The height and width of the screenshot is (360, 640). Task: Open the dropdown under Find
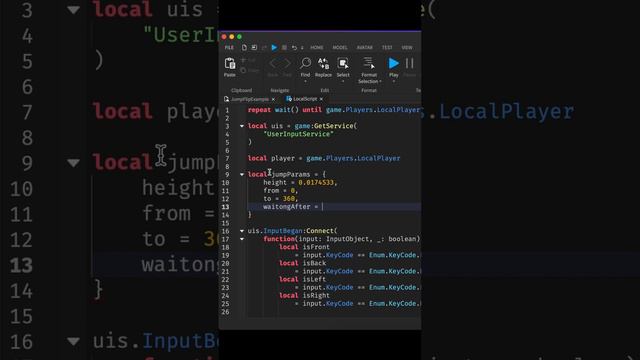tap(305, 82)
